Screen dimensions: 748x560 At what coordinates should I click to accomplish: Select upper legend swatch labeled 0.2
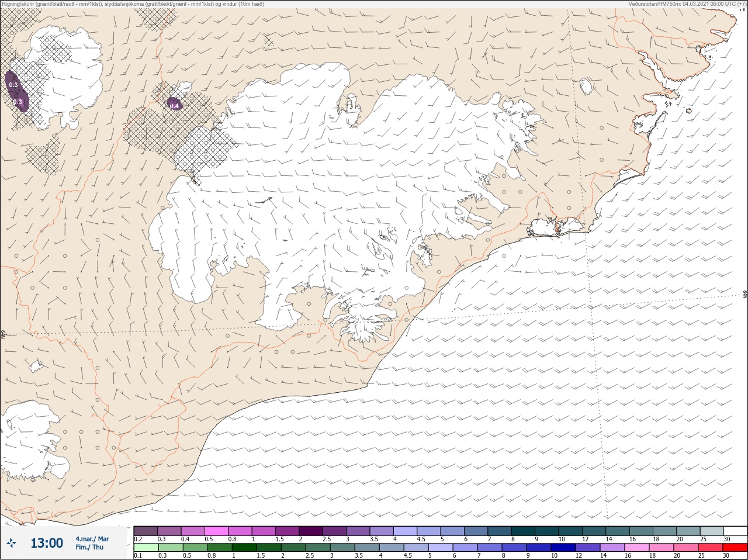[146, 531]
